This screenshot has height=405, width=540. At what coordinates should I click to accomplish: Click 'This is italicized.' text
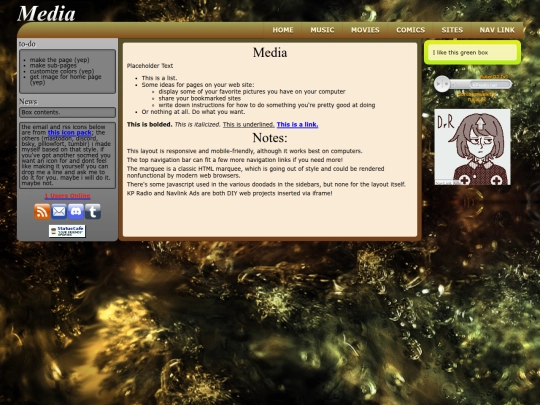coord(197,125)
